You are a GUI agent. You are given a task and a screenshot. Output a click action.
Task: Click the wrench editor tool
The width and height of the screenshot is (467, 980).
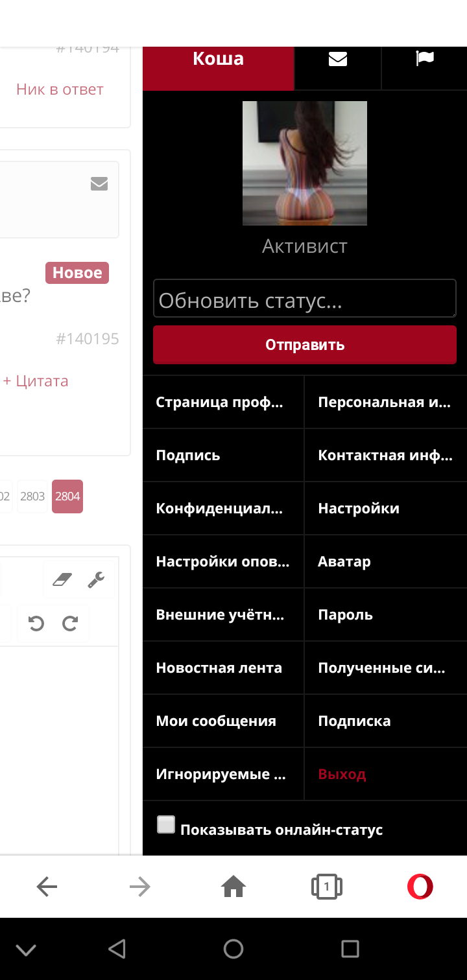pos(97,579)
